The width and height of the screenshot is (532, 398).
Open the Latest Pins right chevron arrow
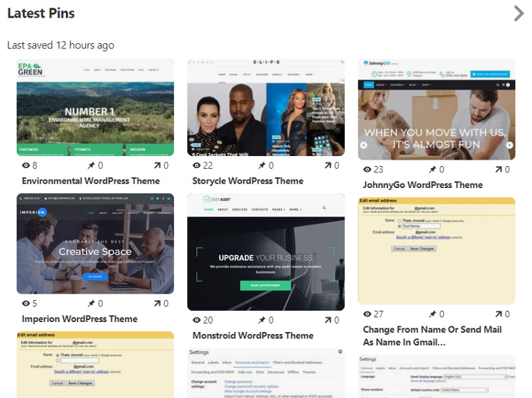pyautogui.click(x=519, y=13)
